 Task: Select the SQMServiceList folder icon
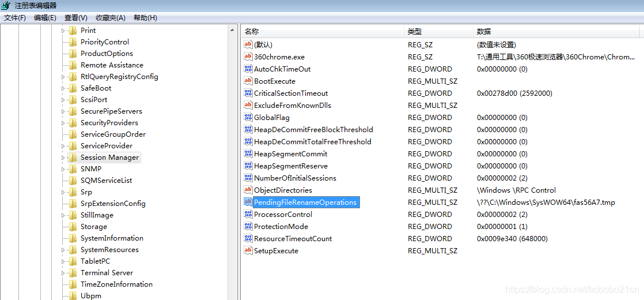(73, 180)
